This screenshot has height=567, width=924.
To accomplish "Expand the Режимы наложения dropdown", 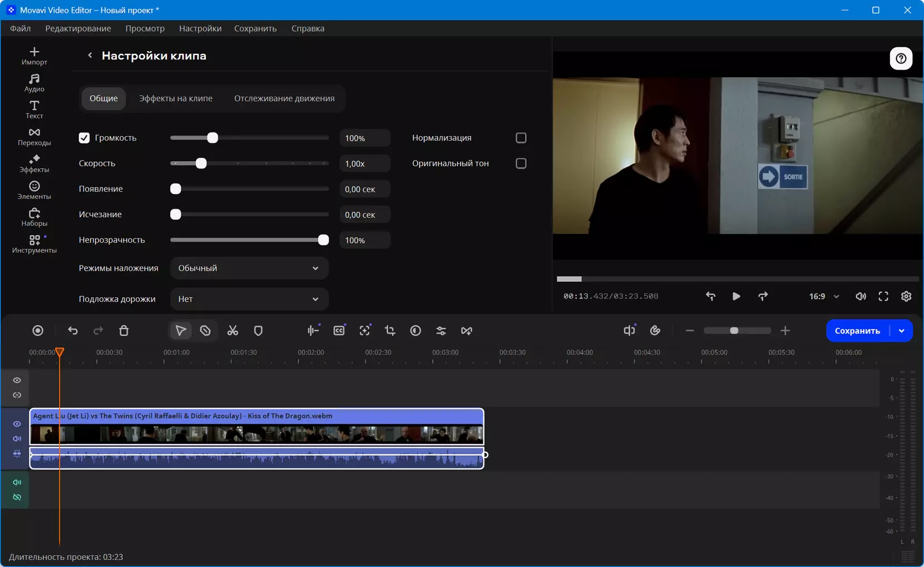I will pos(249,268).
